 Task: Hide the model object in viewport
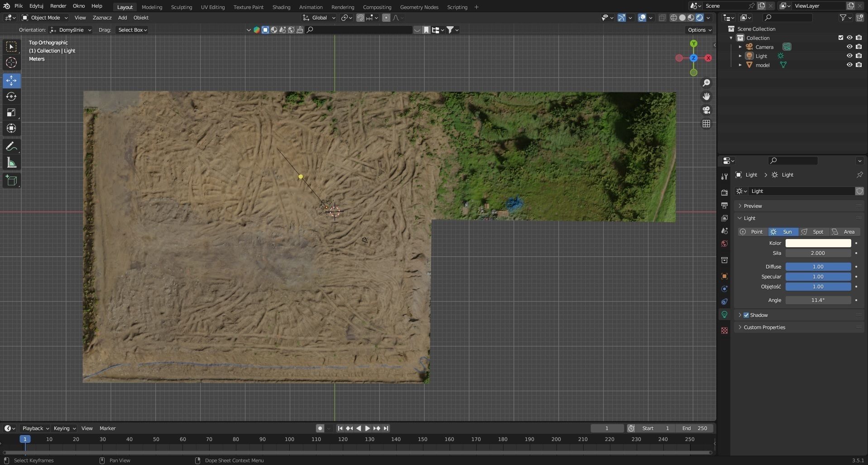click(849, 65)
